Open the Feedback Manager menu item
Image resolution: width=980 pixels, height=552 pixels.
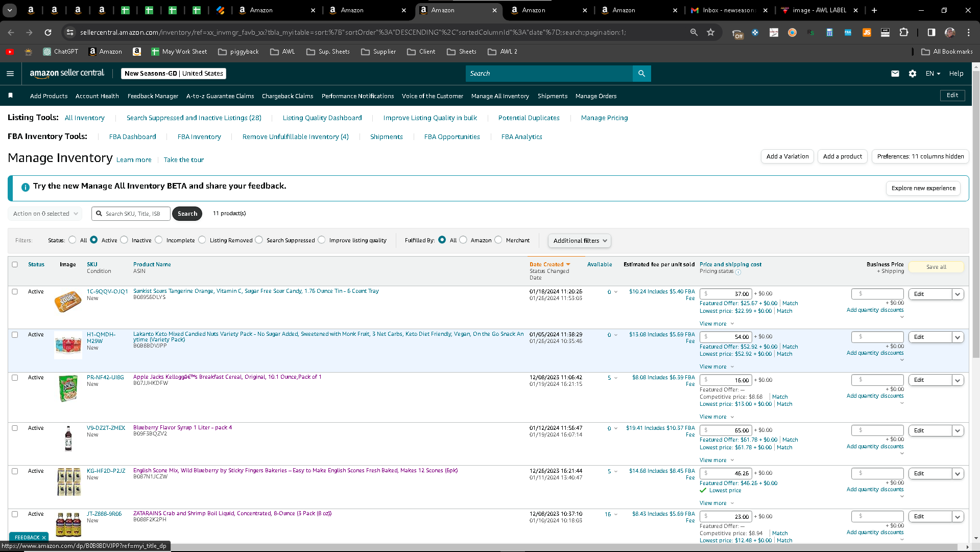pyautogui.click(x=153, y=96)
